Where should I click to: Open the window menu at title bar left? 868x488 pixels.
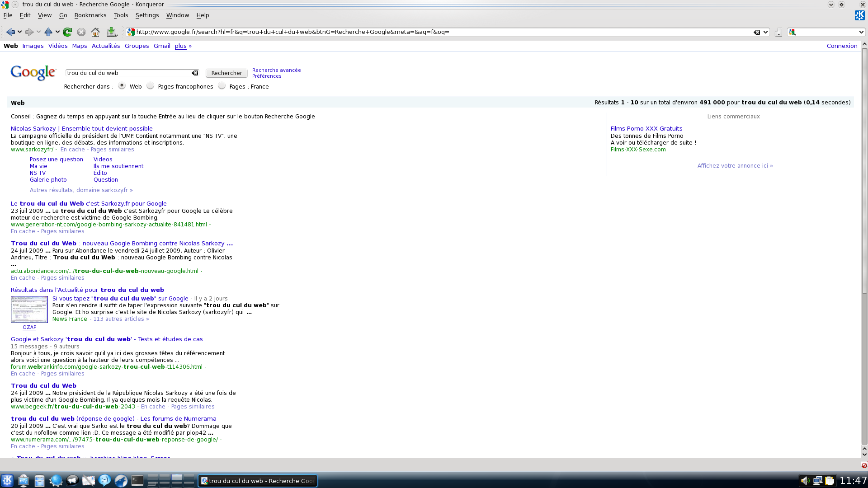pos(5,5)
